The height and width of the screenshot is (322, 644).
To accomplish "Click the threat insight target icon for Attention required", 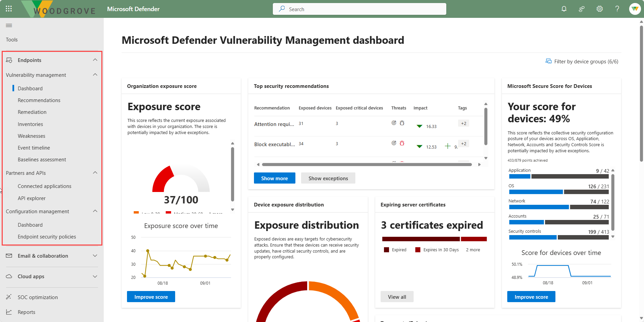I will coord(394,123).
